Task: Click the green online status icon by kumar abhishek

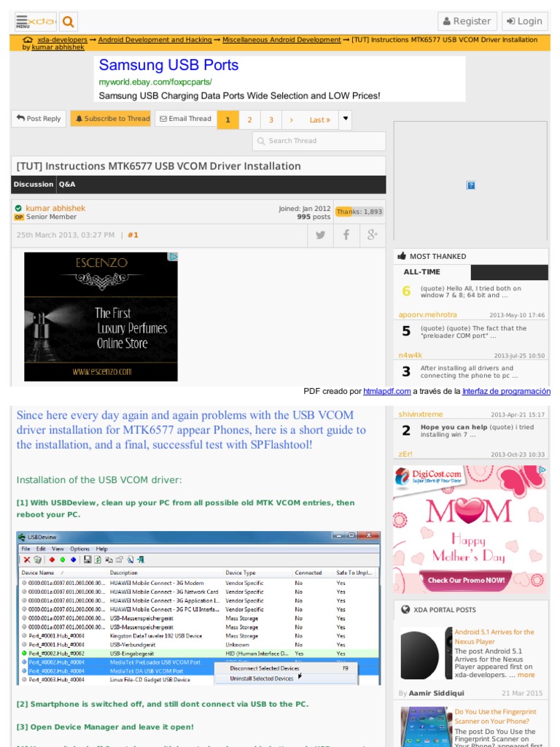Action: (x=18, y=208)
